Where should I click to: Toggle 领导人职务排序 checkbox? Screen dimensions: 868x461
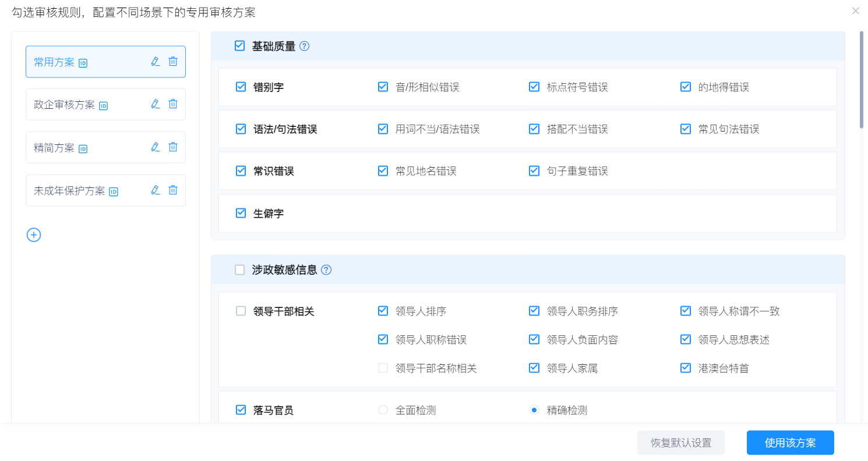(534, 311)
